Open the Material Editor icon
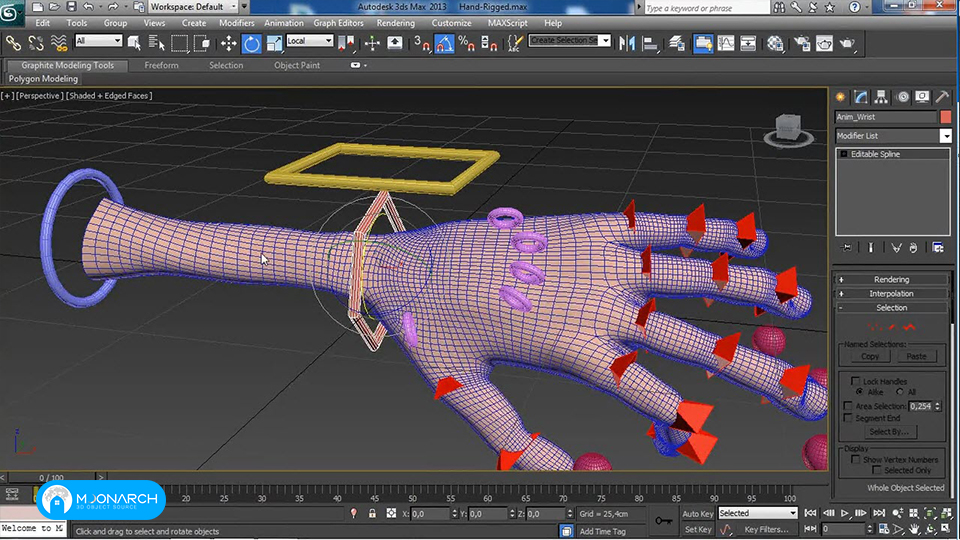Screen dimensions: 960x540 pyautogui.click(x=775, y=43)
